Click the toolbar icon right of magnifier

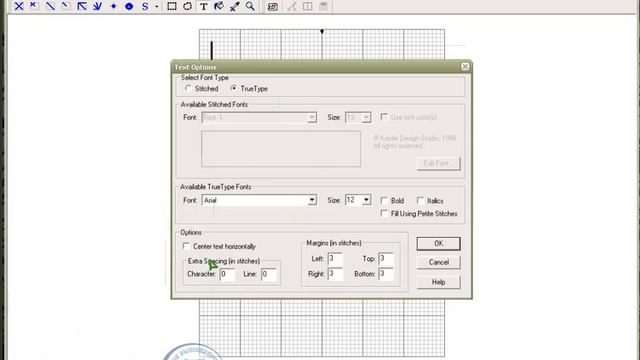click(x=273, y=6)
